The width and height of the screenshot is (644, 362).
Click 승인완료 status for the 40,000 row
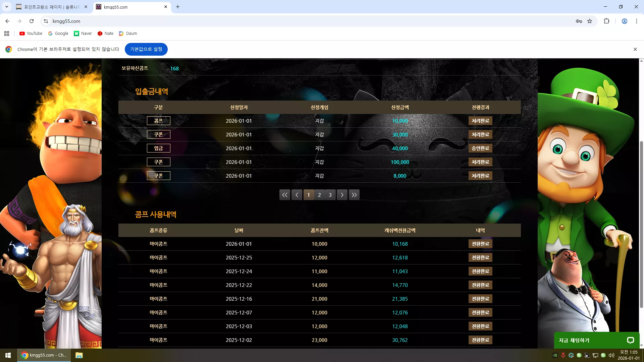tap(480, 148)
